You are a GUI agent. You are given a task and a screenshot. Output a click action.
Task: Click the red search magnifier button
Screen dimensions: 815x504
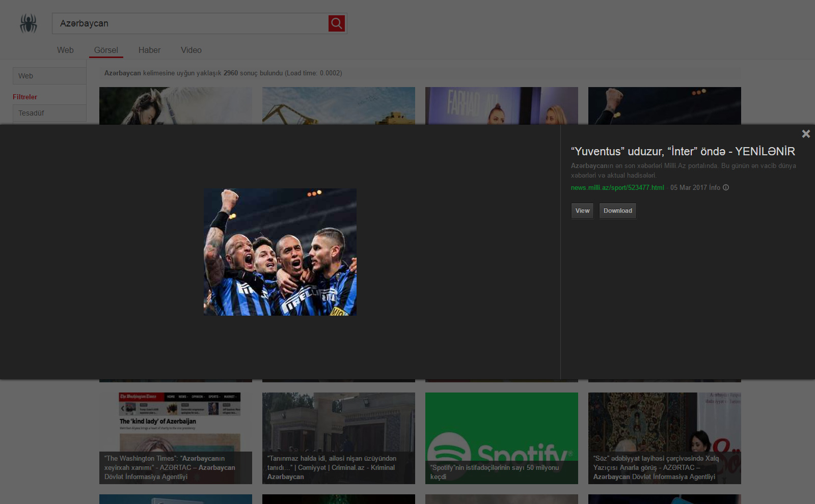[x=336, y=23]
